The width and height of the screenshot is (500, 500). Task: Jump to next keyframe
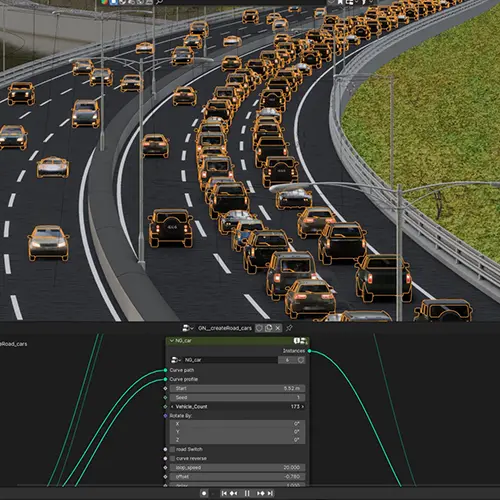pos(261,493)
